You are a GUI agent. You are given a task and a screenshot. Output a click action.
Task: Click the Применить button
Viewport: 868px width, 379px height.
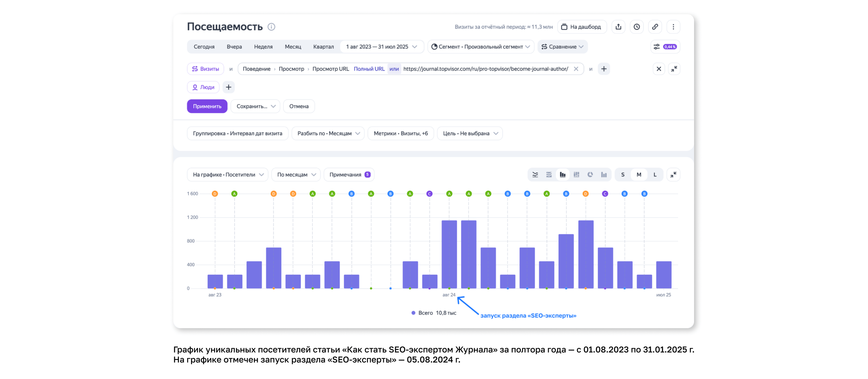[207, 106]
